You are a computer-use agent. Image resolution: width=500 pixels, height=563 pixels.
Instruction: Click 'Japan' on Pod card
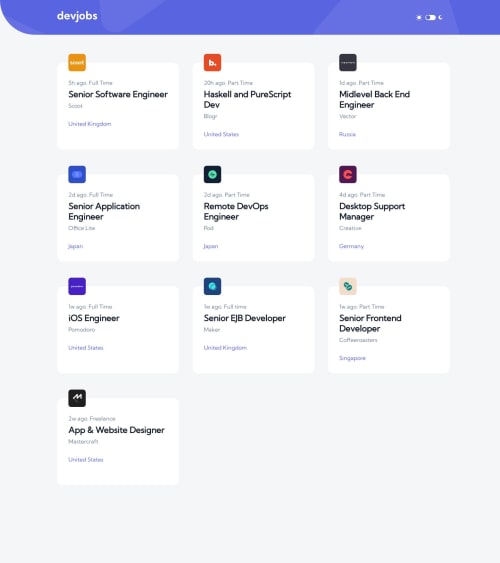tap(211, 246)
